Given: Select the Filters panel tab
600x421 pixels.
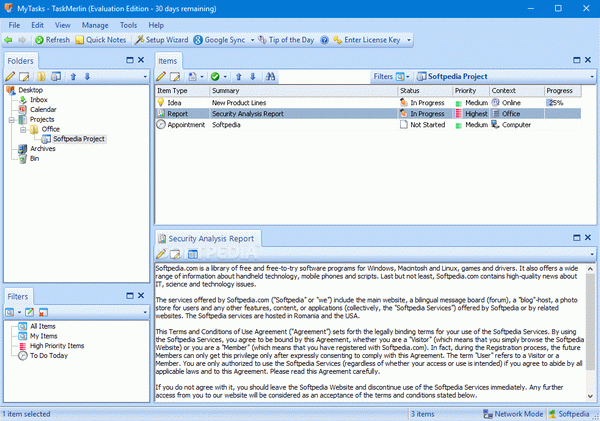Looking at the screenshot, I should pyautogui.click(x=18, y=297).
